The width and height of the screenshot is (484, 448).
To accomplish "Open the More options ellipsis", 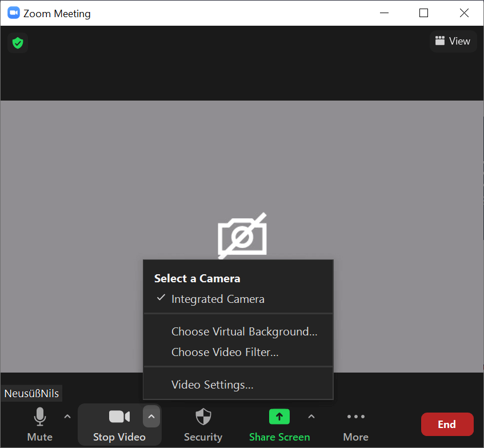I will click(355, 424).
